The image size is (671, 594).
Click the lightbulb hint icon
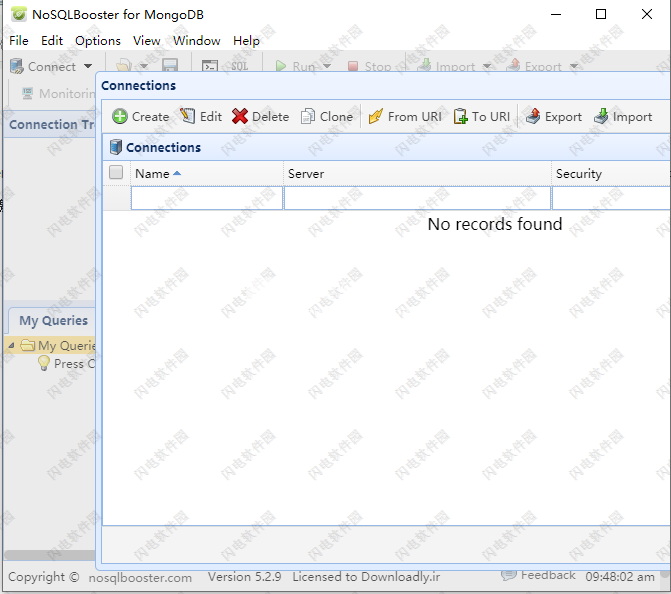[44, 363]
